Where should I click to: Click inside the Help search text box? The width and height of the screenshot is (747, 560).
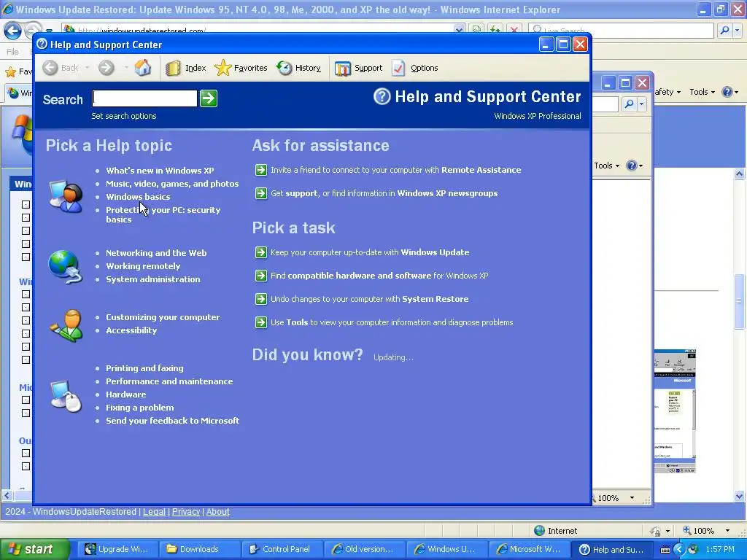point(145,98)
